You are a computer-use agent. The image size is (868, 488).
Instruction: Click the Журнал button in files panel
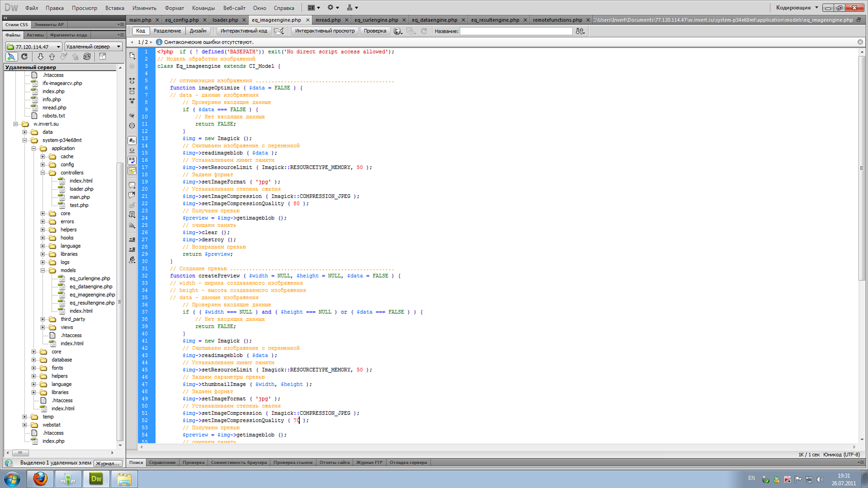107,463
